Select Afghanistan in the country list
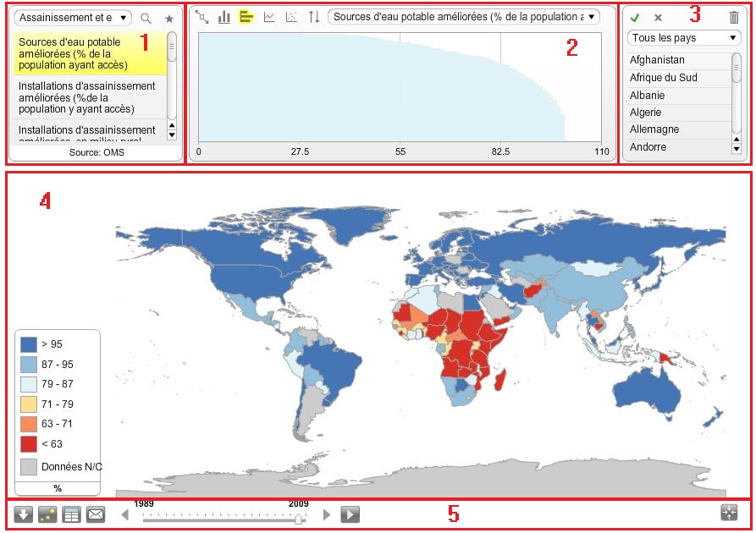The width and height of the screenshot is (756, 533). 658,60
